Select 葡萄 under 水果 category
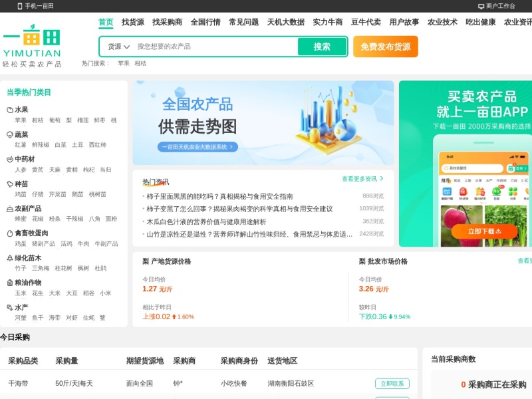The height and width of the screenshot is (399, 532). point(55,120)
